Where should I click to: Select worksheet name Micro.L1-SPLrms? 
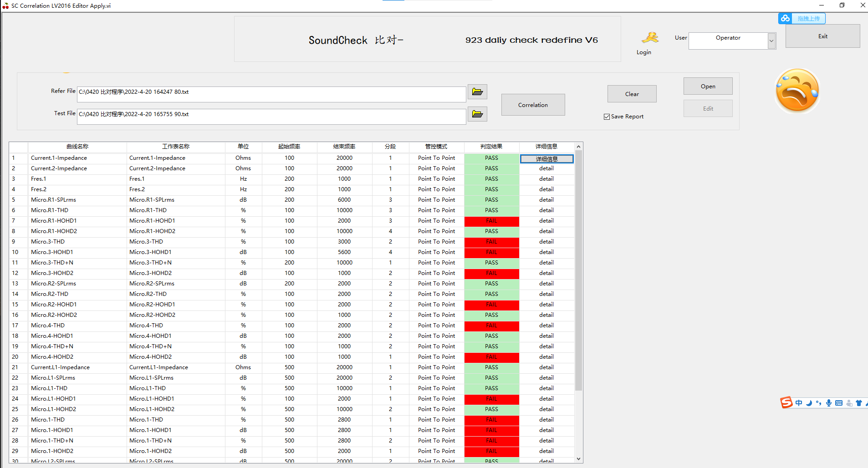pyautogui.click(x=151, y=378)
